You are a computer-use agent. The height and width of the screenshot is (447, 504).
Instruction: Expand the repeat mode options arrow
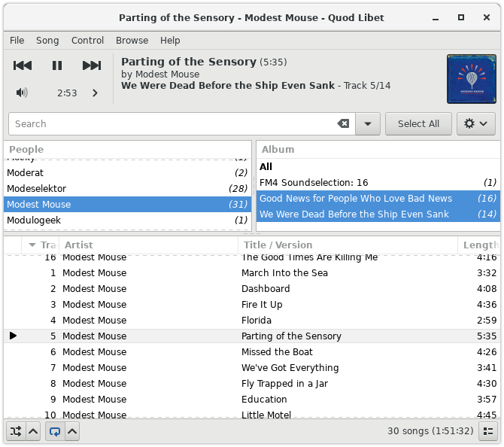(71, 431)
